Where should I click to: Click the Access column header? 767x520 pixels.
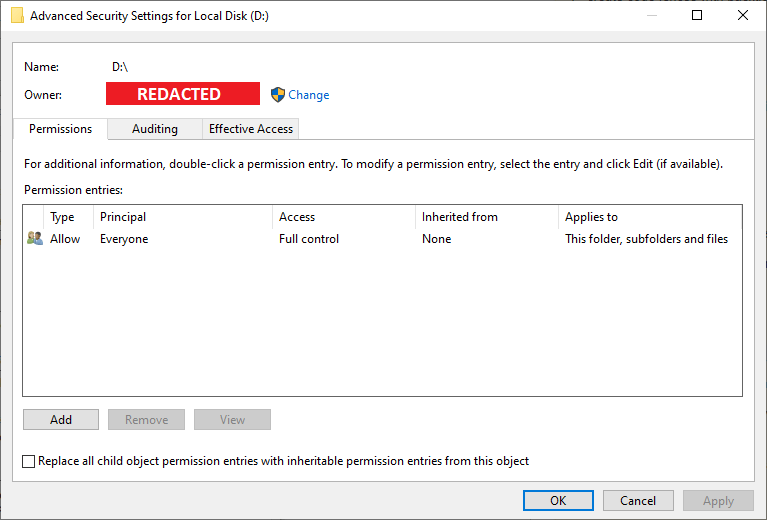coord(297,217)
